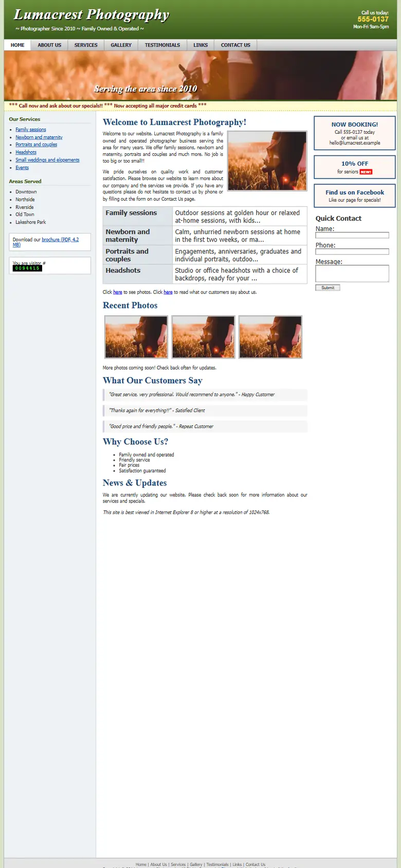Click the Lumacrest Photography site title

point(92,15)
